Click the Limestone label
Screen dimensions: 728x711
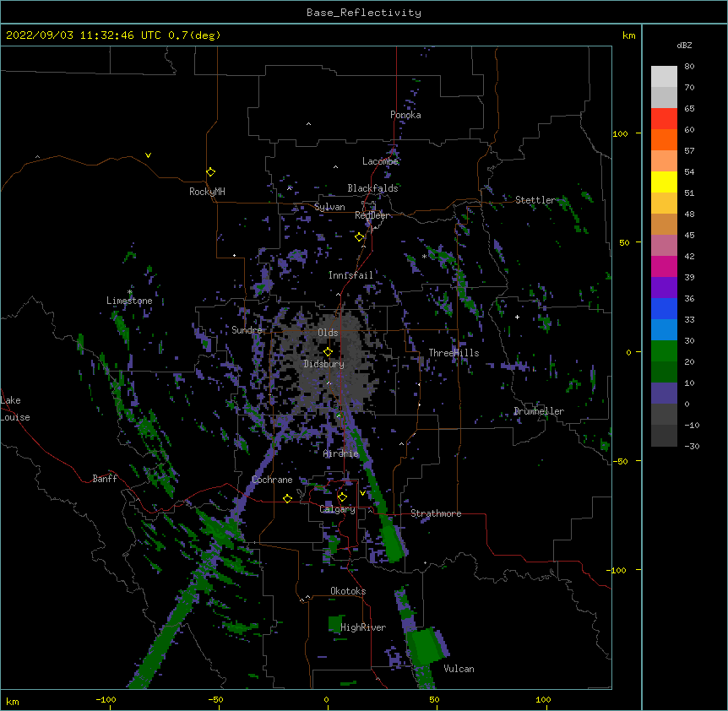click(129, 301)
